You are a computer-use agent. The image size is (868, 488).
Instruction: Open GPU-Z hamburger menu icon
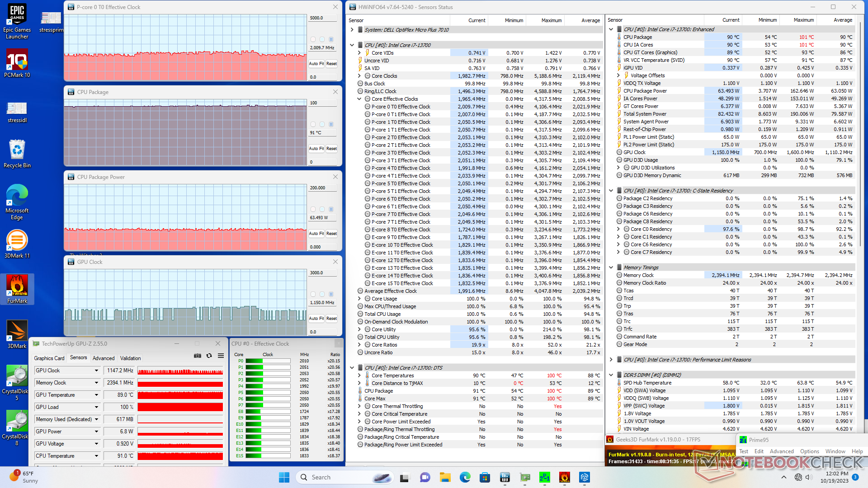[221, 356]
